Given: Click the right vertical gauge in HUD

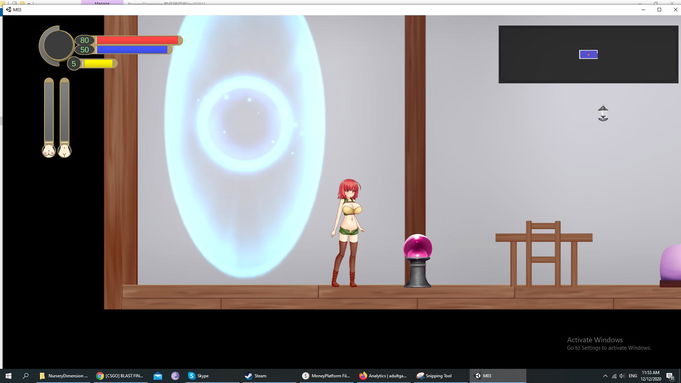Looking at the screenshot, I should tap(64, 117).
